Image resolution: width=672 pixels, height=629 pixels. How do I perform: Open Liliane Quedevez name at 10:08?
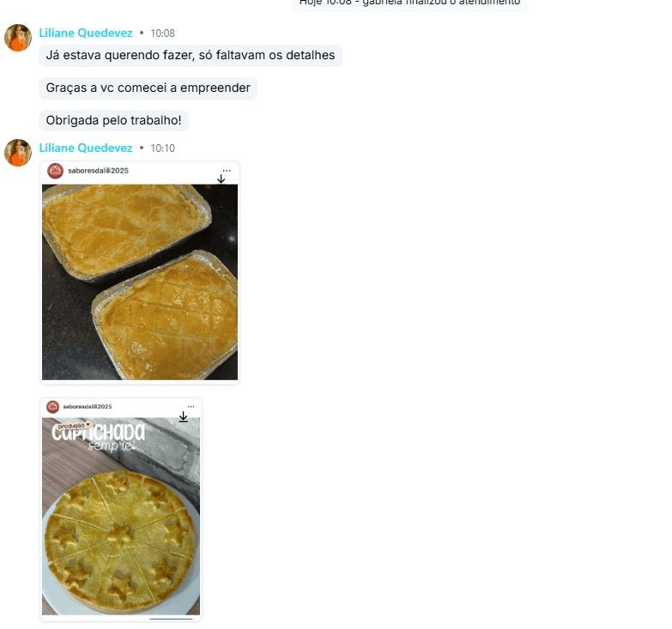(86, 33)
